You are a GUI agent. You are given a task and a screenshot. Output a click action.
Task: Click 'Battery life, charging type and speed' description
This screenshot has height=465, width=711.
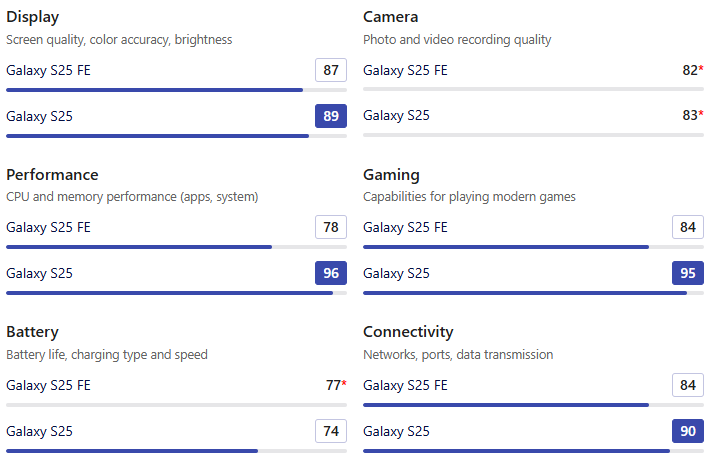(107, 355)
